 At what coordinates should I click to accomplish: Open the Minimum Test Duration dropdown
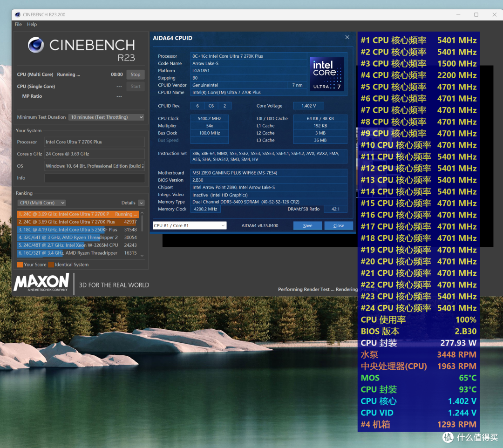pos(106,117)
